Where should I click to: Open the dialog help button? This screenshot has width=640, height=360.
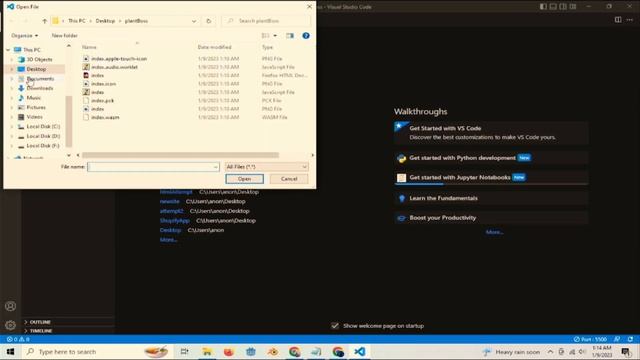pyautogui.click(x=306, y=36)
